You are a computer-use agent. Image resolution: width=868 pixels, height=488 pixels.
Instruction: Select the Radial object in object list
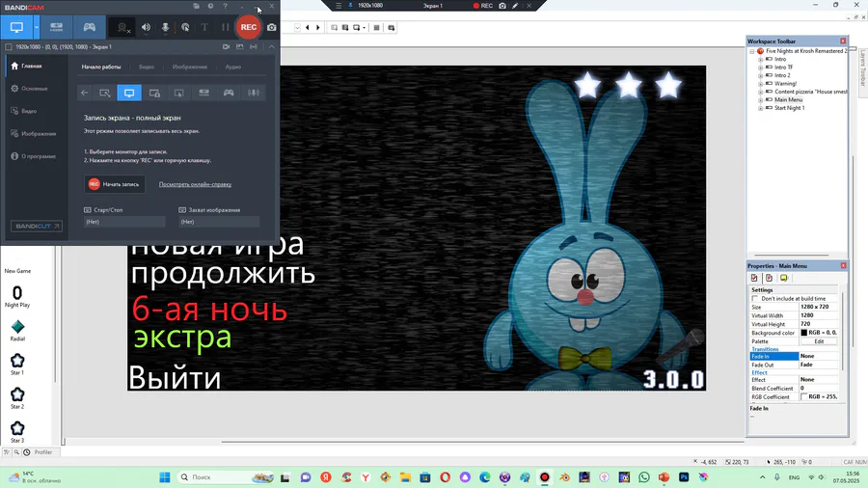17,330
